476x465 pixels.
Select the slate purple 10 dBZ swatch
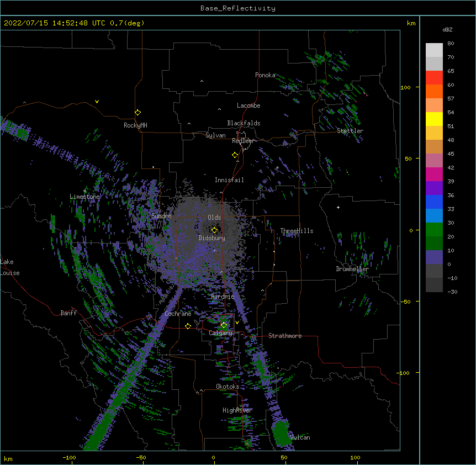(434, 257)
